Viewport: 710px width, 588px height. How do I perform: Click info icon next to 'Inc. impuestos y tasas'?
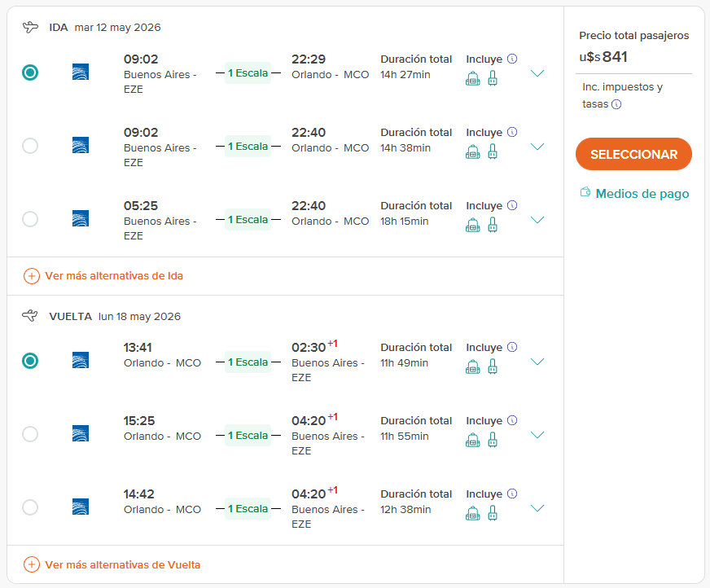click(x=616, y=104)
